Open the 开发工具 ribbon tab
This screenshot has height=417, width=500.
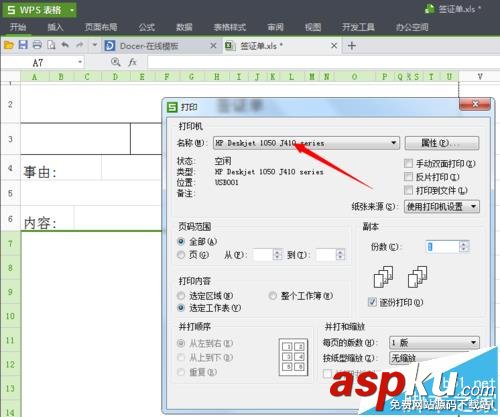pos(358,27)
